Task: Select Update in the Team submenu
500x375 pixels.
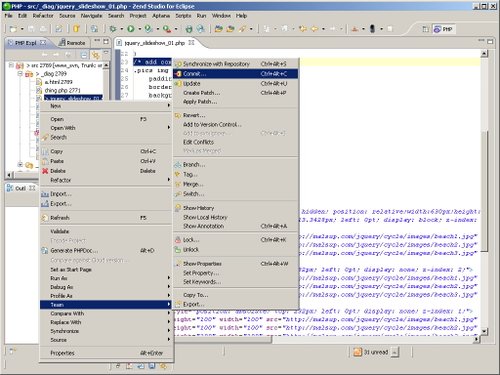Action: (x=236, y=84)
